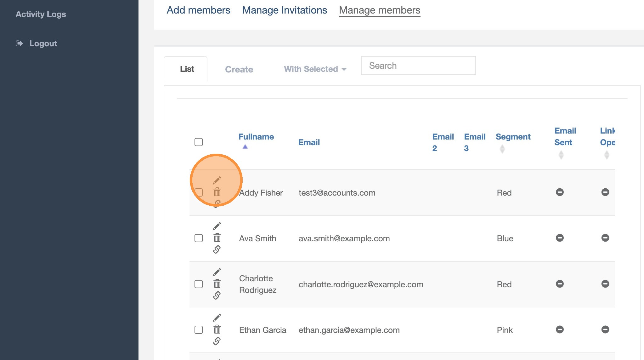The height and width of the screenshot is (360, 644).
Task: Click trash icon for Ava Smith
Action: [x=217, y=238]
